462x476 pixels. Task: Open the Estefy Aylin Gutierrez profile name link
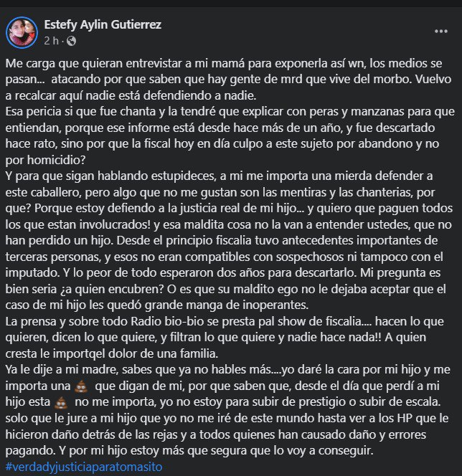click(103, 24)
